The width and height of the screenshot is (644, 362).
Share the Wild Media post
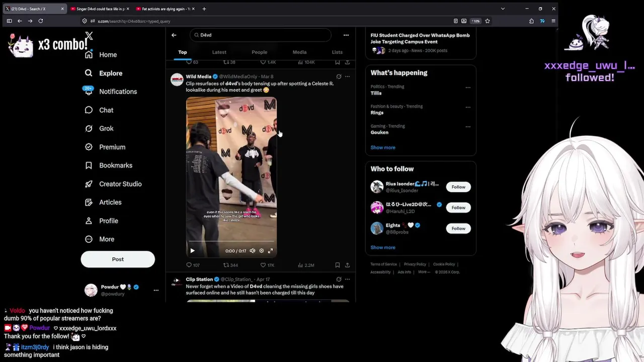[x=347, y=265]
